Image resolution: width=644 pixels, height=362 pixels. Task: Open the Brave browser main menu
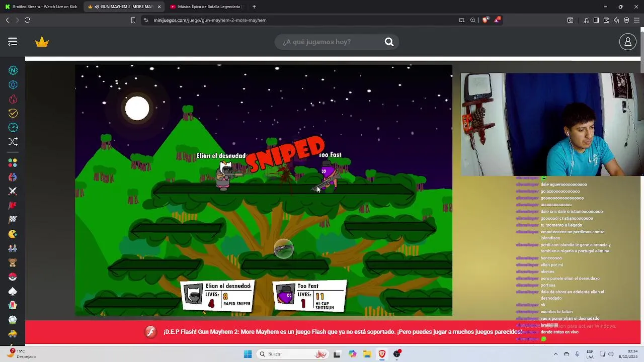[636, 20]
